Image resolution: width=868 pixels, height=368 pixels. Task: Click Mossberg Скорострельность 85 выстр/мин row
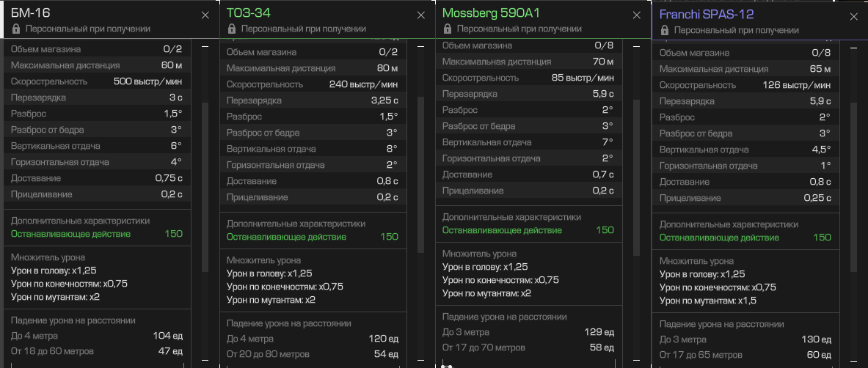click(528, 78)
